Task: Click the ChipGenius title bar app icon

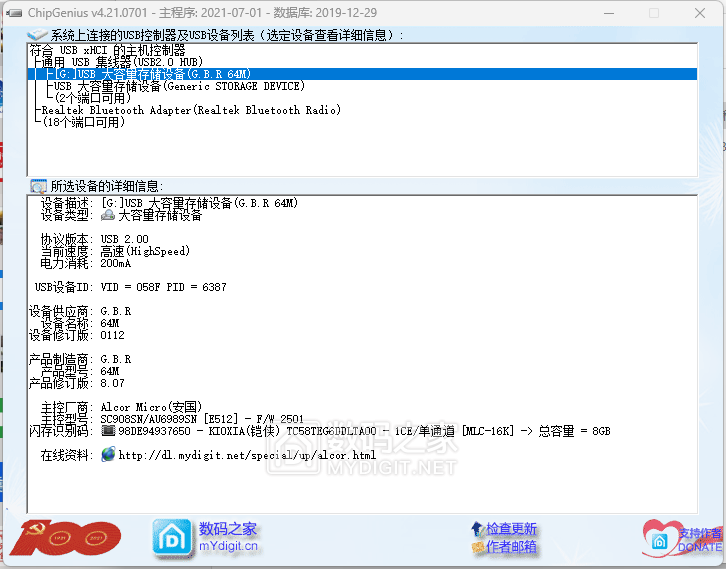Action: pyautogui.click(x=14, y=13)
